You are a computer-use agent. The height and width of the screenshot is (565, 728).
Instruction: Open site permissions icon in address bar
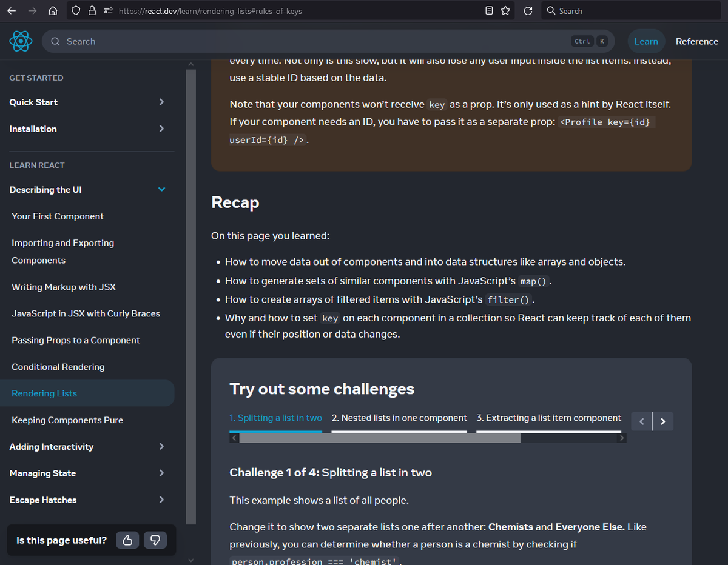point(108,11)
